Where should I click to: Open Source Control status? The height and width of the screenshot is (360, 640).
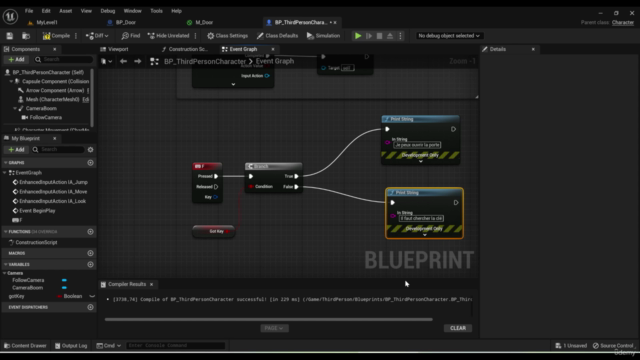pos(613,346)
